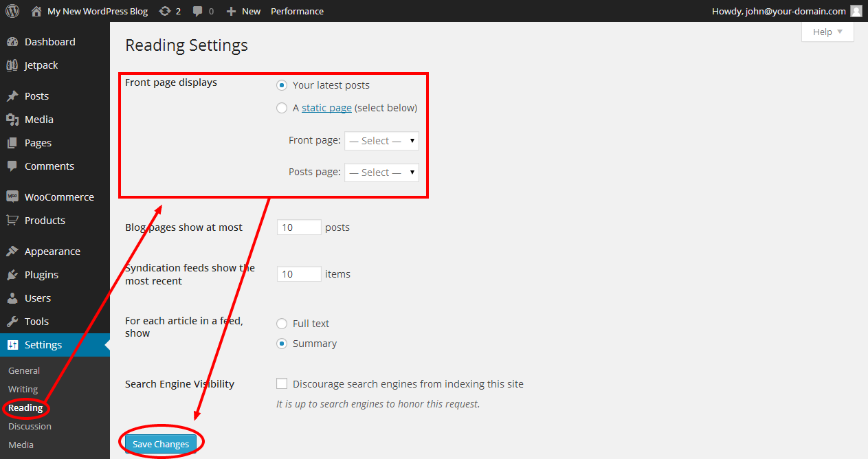This screenshot has width=868, height=459.
Task: Select the Your latest posts radio button
Action: [x=282, y=85]
